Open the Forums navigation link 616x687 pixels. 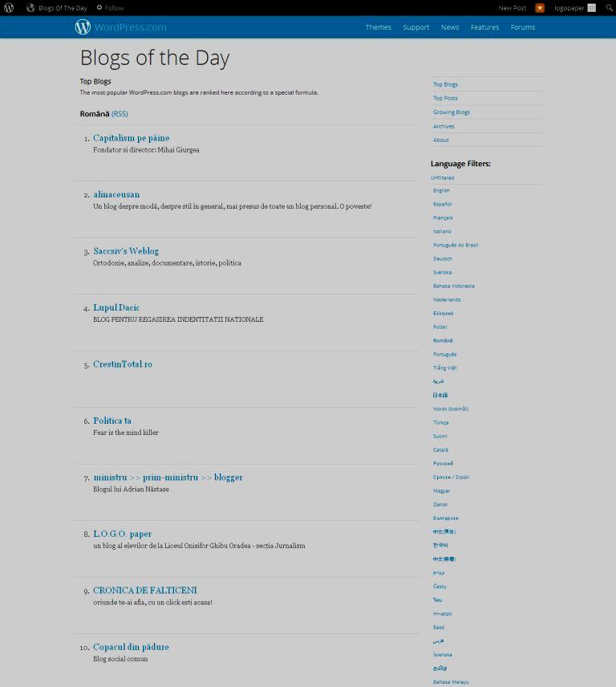(x=522, y=27)
